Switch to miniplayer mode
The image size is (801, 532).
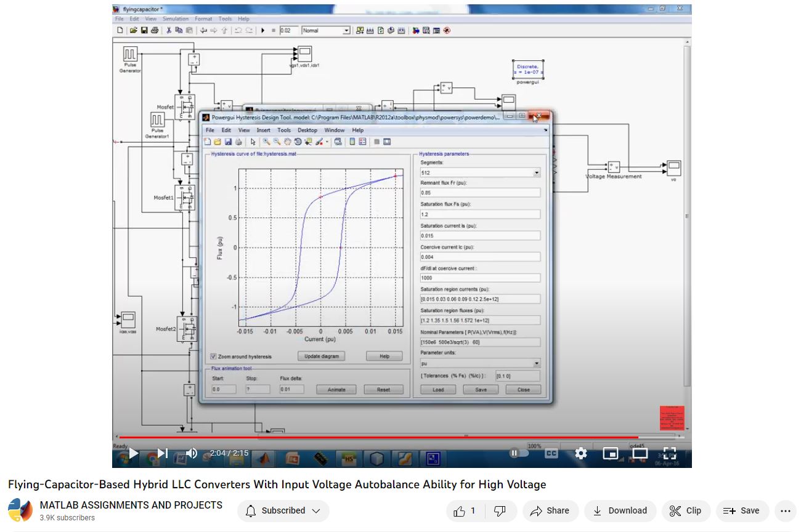click(610, 453)
